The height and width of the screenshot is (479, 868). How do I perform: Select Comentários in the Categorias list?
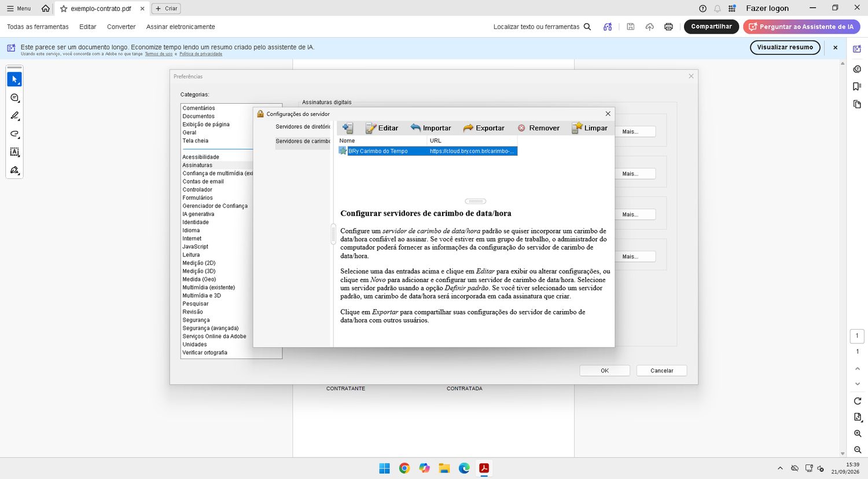point(198,108)
